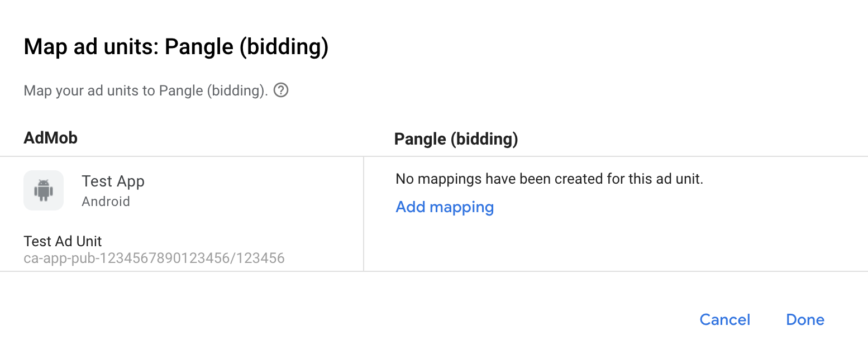The width and height of the screenshot is (868, 364).
Task: Click empty cell space below Add mapping
Action: coord(559,246)
